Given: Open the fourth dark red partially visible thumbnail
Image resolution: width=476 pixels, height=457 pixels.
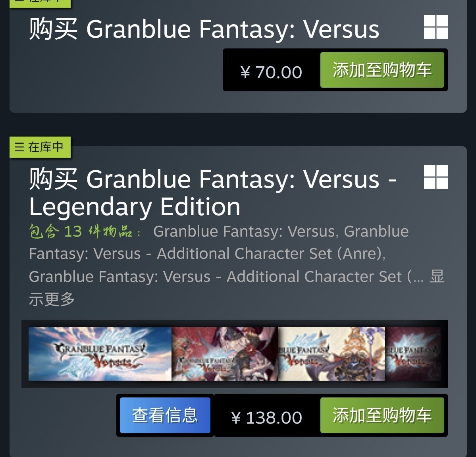Looking at the screenshot, I should (x=413, y=354).
